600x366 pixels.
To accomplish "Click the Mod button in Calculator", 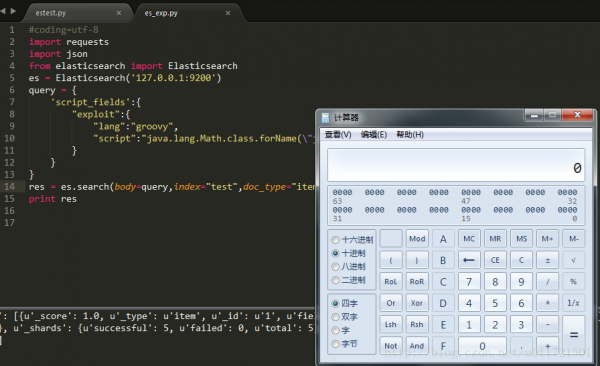I will (x=417, y=239).
